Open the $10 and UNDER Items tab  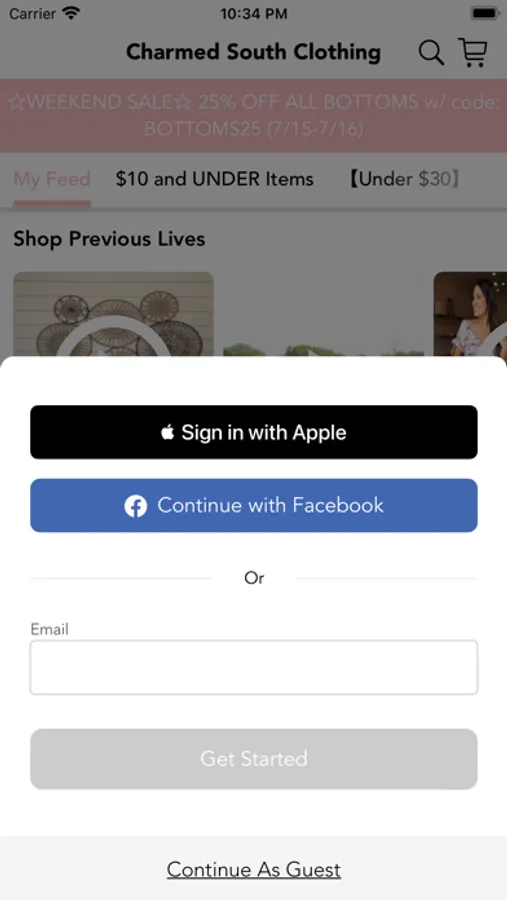215,179
